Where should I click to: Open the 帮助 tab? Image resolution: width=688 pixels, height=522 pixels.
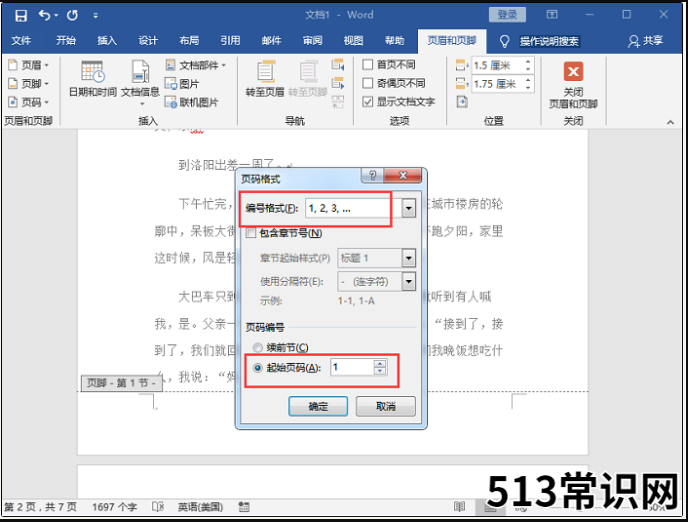click(x=394, y=41)
